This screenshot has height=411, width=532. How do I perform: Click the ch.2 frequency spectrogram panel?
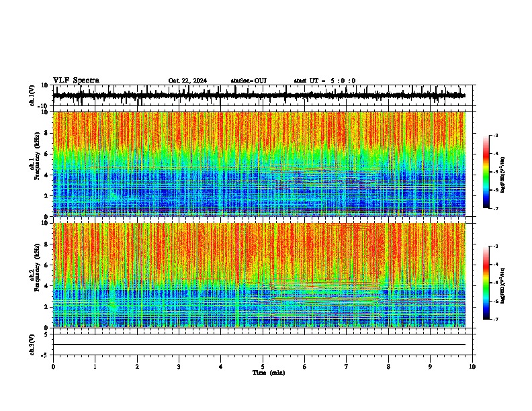tap(259, 275)
